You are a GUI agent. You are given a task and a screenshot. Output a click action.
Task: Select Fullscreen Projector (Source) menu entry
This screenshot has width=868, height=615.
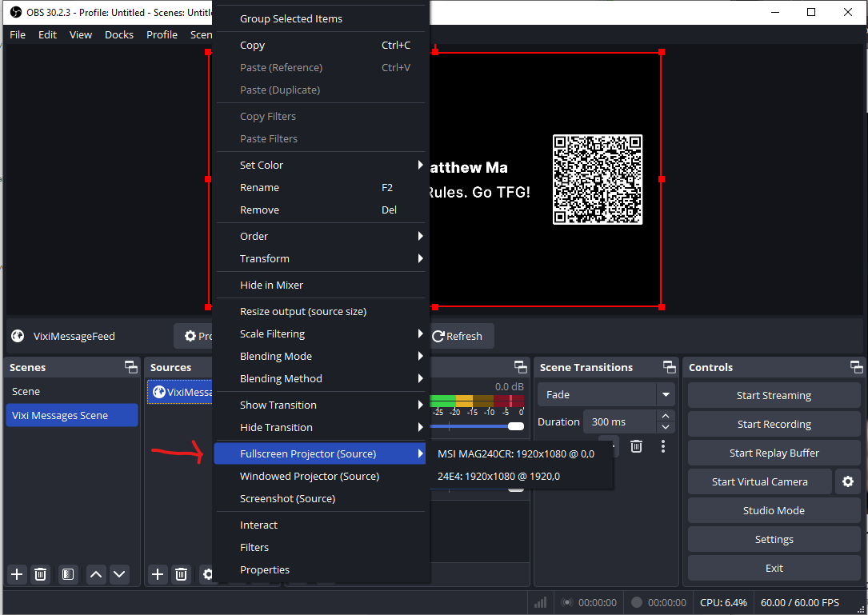tap(320, 453)
